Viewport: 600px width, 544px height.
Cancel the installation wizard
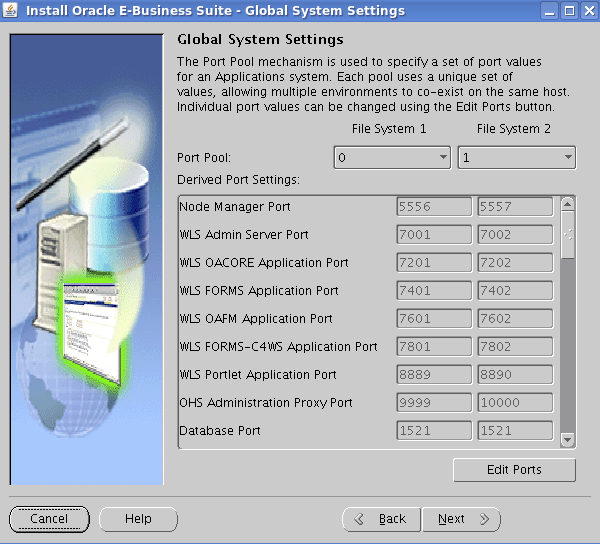[x=49, y=519]
